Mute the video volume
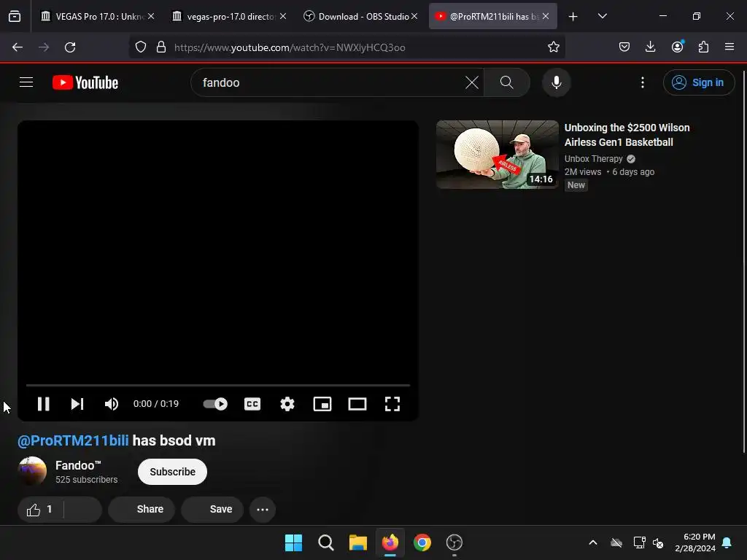 pyautogui.click(x=112, y=404)
